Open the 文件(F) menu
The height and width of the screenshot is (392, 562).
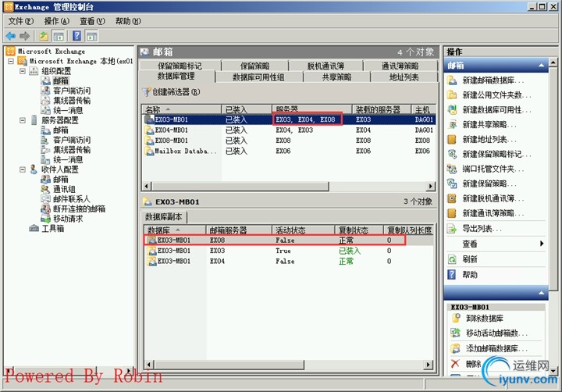click(21, 21)
